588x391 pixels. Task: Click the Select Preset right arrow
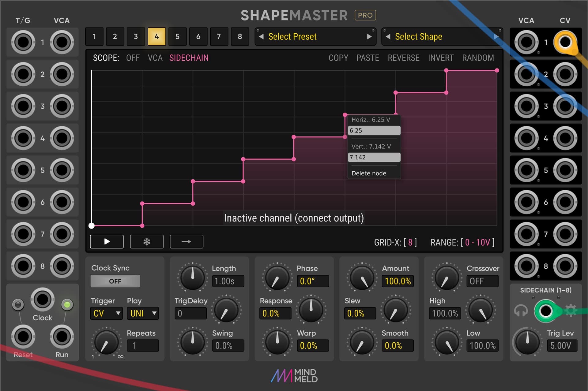(369, 37)
